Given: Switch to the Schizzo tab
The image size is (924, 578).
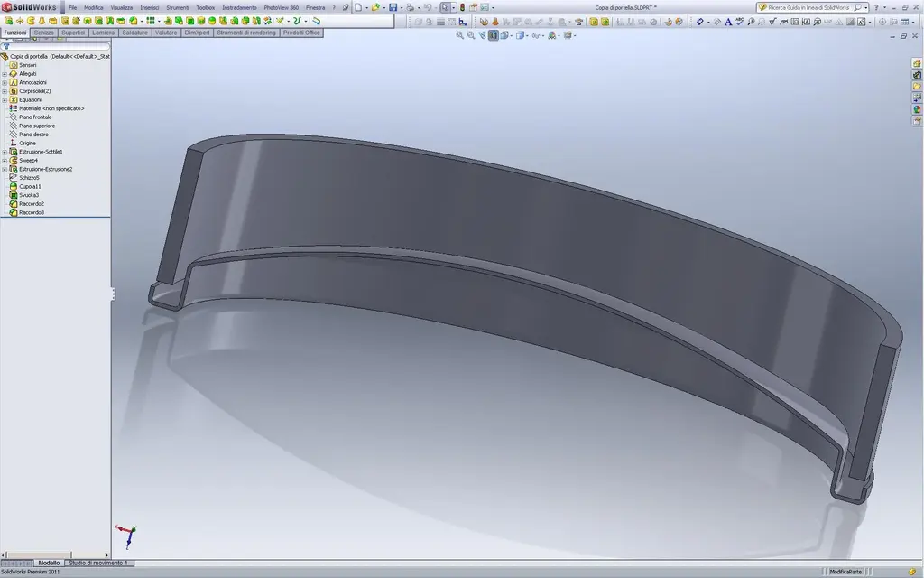Looking at the screenshot, I should [43, 33].
